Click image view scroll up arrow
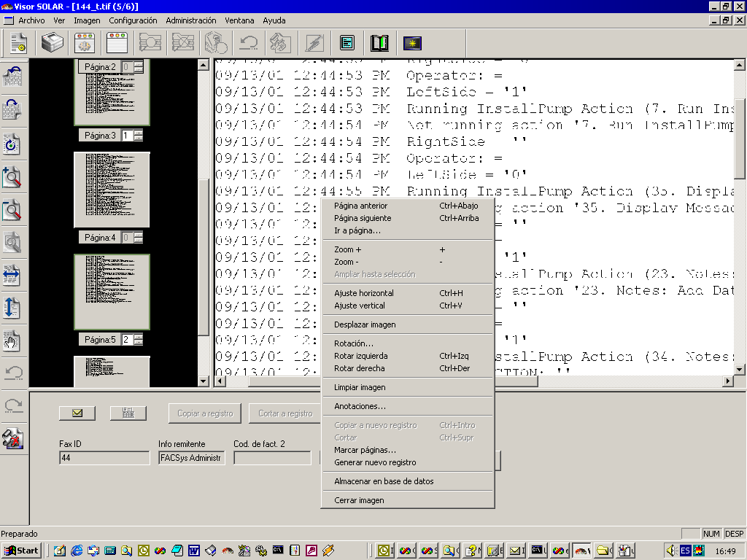747x560 pixels. (x=740, y=65)
